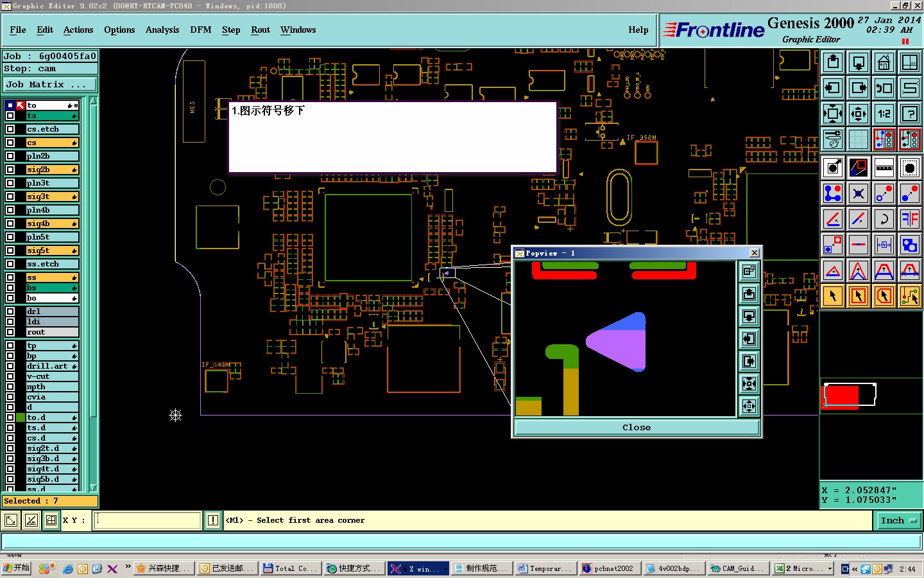
Task: Select the net select arrow tool
Action: 910,296
